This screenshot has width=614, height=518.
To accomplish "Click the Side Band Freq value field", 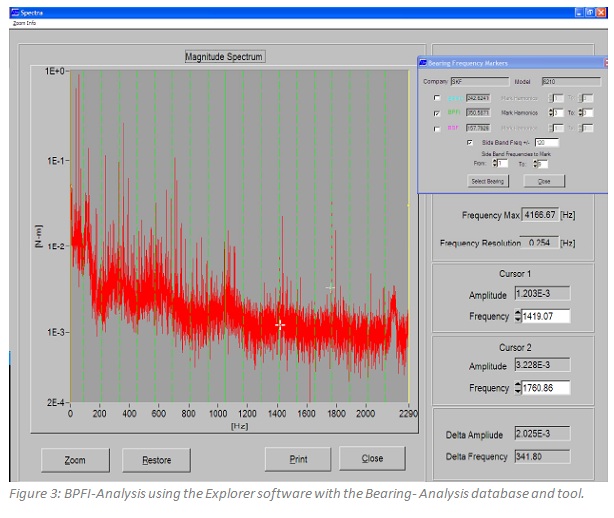I will 546,143.
